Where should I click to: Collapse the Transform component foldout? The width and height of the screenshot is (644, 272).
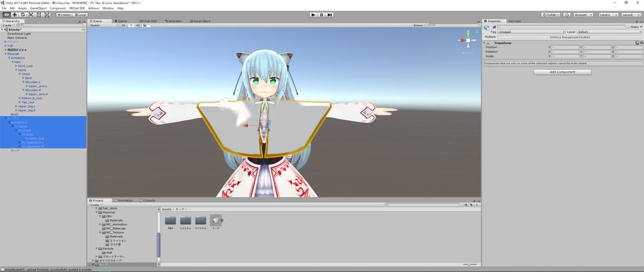point(485,43)
